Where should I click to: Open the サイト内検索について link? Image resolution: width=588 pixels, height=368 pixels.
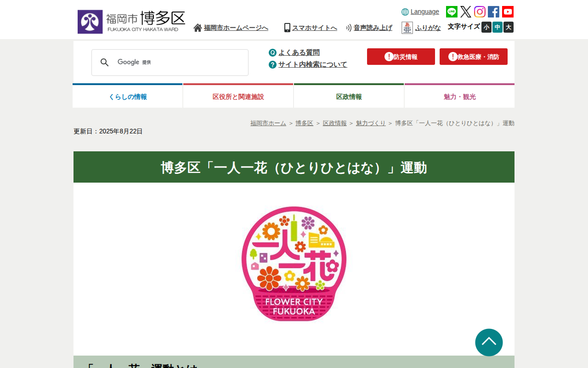(313, 64)
